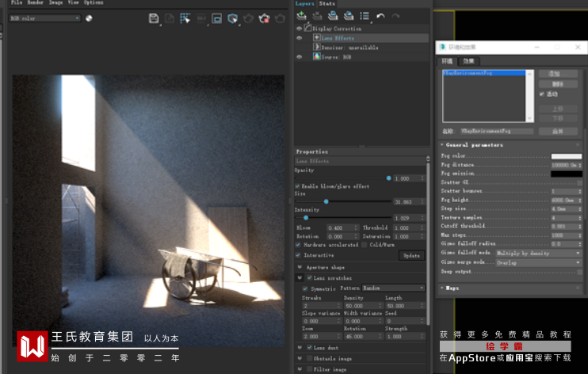
Task: Click the track mouse render icon
Action: click(x=185, y=18)
